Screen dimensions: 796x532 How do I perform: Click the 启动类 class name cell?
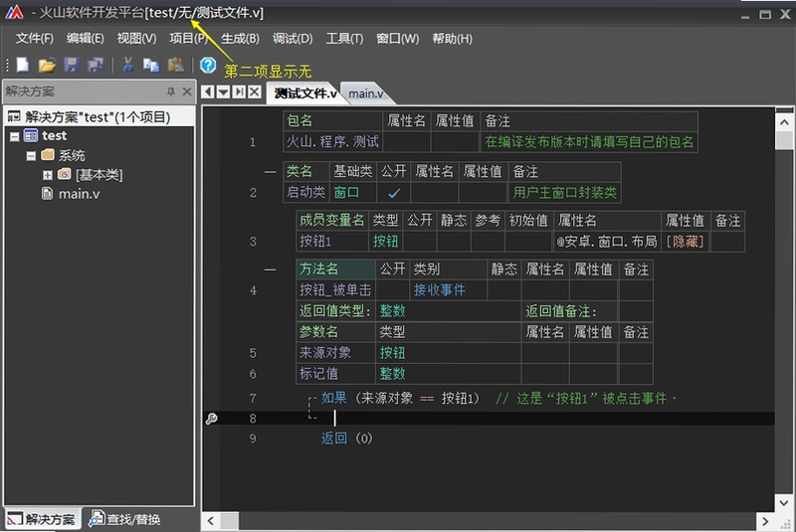point(305,192)
